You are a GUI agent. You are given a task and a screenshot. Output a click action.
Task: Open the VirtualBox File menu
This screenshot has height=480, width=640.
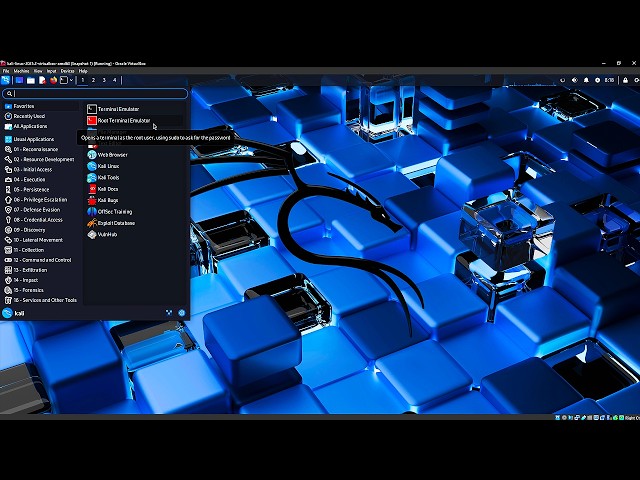coord(6,71)
